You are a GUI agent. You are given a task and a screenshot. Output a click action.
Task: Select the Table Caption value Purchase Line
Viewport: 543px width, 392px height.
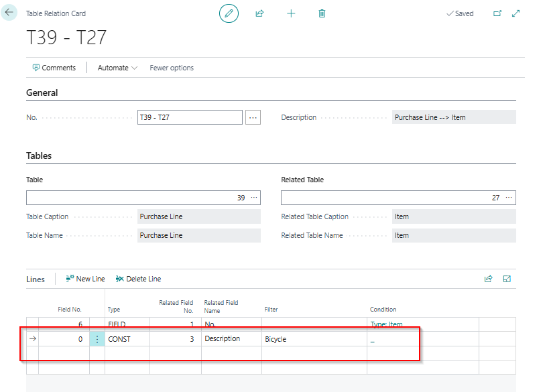tap(199, 217)
